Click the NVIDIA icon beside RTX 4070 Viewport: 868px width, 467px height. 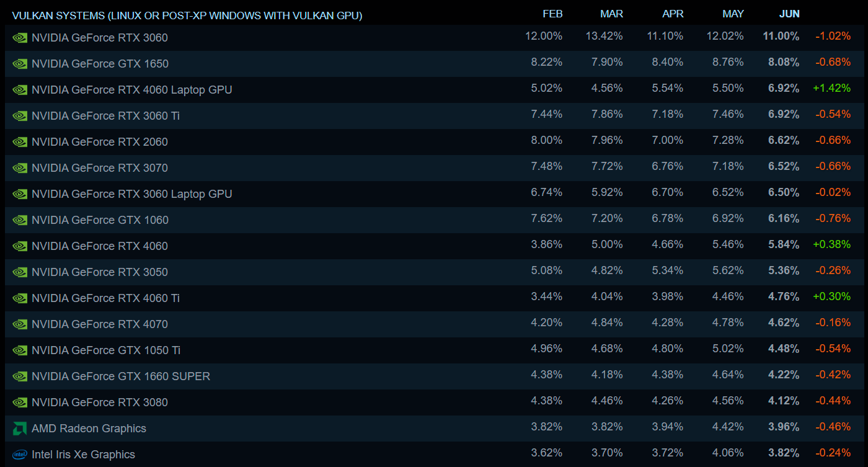click(x=20, y=324)
